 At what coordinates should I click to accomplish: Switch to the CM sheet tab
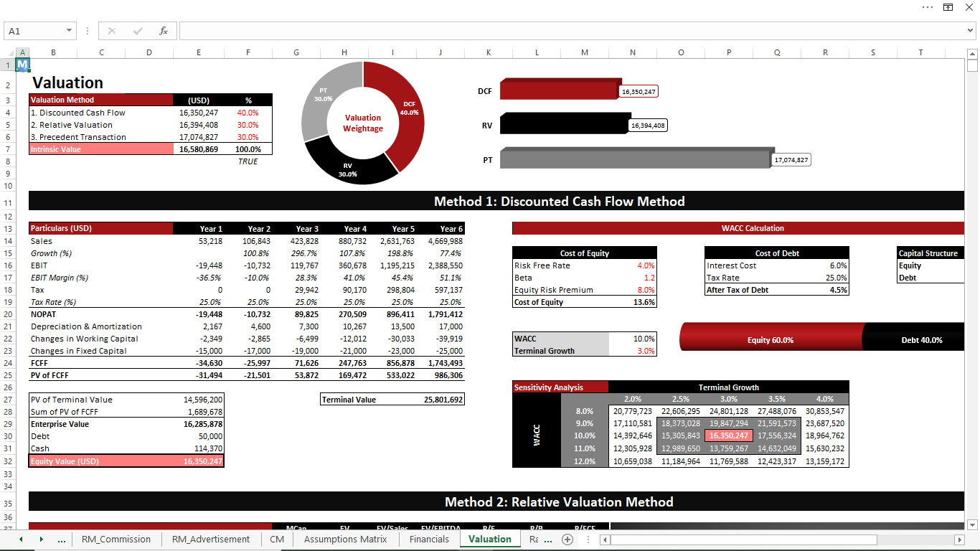tap(277, 539)
